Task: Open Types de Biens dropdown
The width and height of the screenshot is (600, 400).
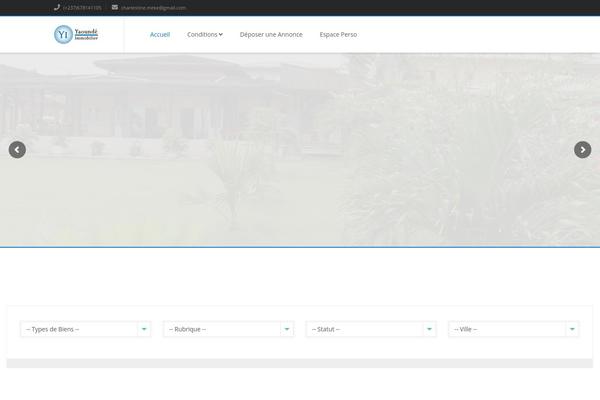Action: tap(86, 329)
